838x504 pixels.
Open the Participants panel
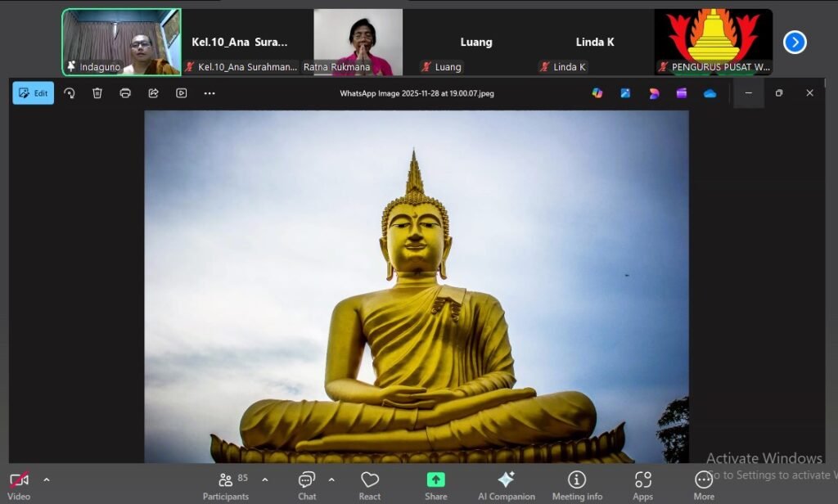click(x=226, y=484)
